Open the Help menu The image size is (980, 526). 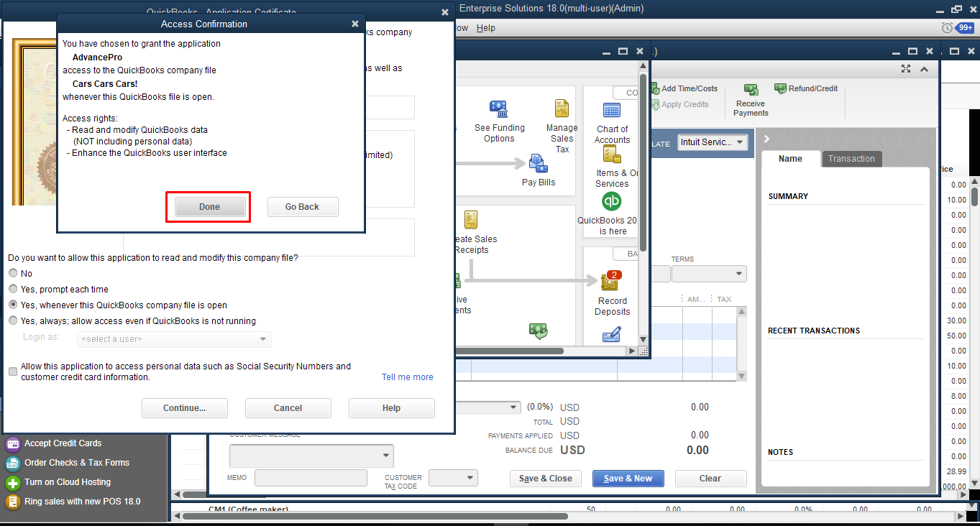coord(486,28)
